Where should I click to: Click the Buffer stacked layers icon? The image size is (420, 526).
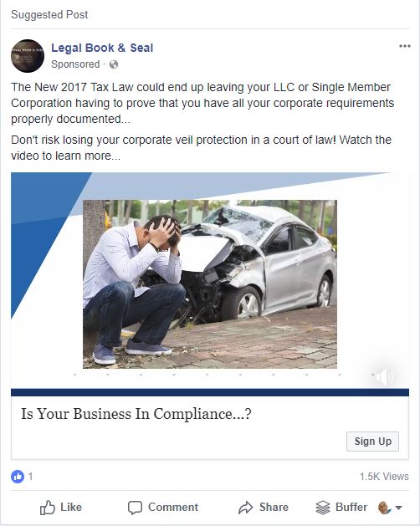pos(323,508)
